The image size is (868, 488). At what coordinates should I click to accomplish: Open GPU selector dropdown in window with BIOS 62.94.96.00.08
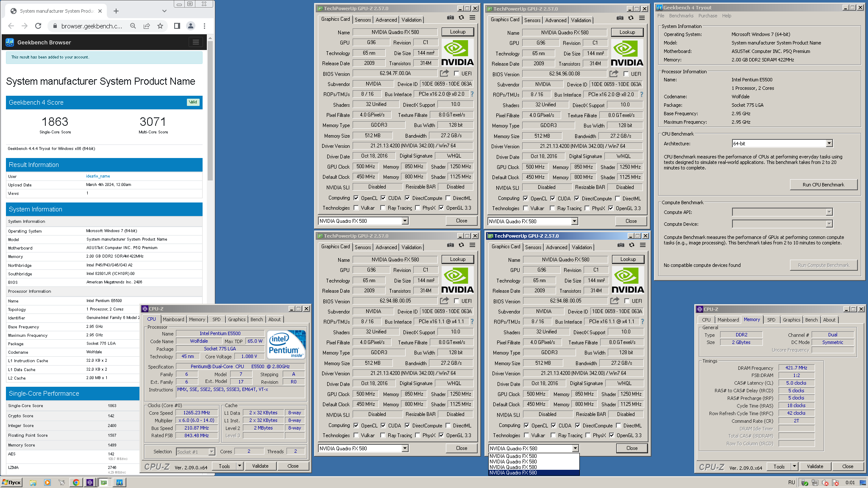(x=575, y=221)
